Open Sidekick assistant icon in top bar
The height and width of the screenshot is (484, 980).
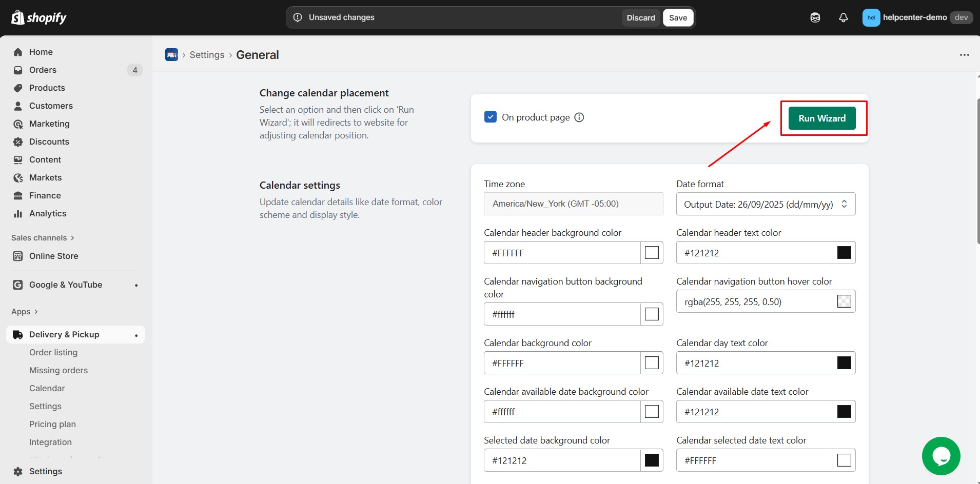tap(815, 18)
